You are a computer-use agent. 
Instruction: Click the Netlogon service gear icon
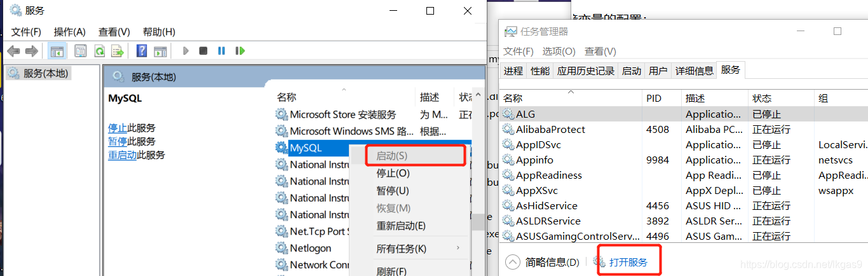281,247
